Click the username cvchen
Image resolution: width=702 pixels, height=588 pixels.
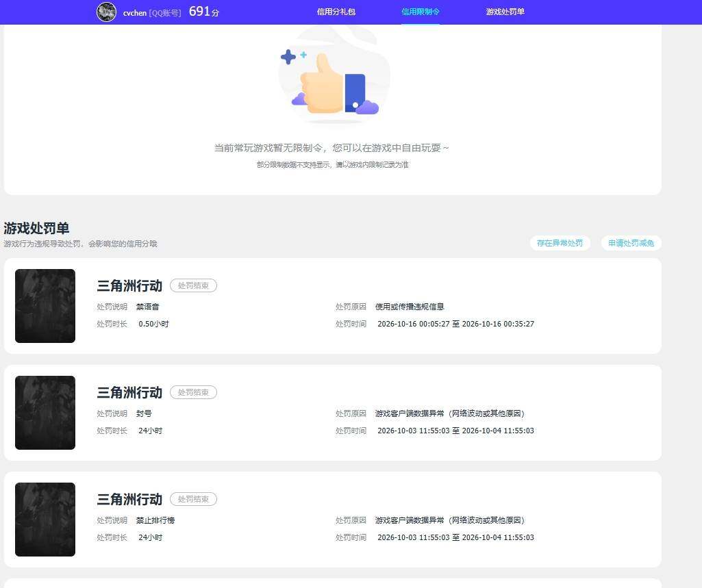coord(135,13)
